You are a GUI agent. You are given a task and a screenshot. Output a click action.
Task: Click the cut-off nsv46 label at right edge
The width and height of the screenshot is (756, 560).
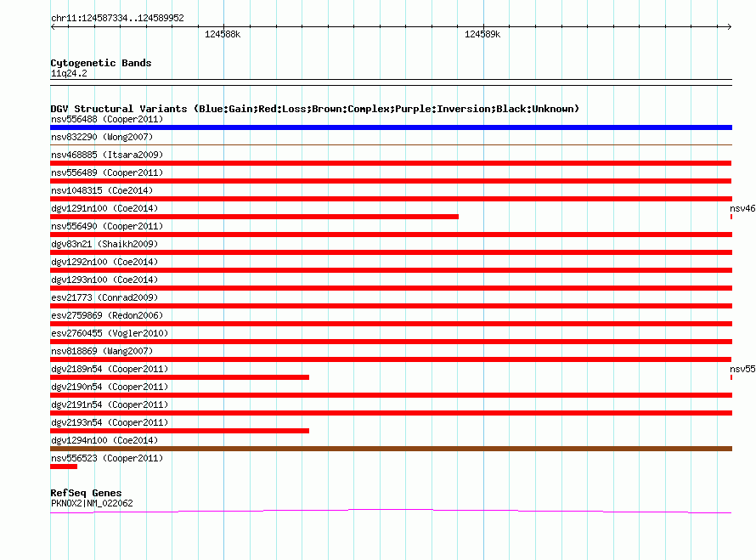742,208
